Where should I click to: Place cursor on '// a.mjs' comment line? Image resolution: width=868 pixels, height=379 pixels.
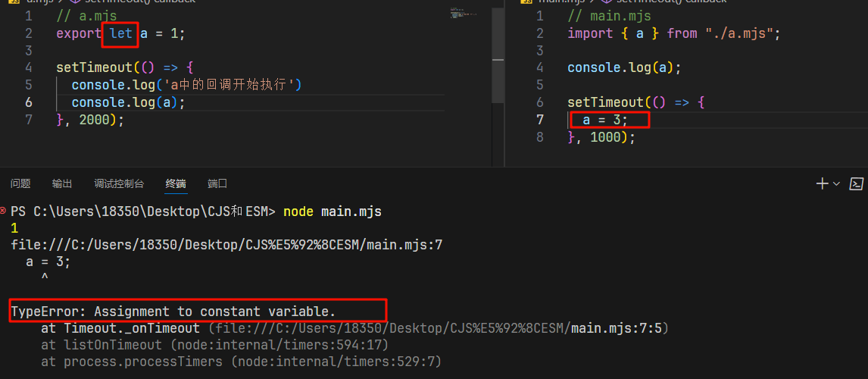click(86, 17)
